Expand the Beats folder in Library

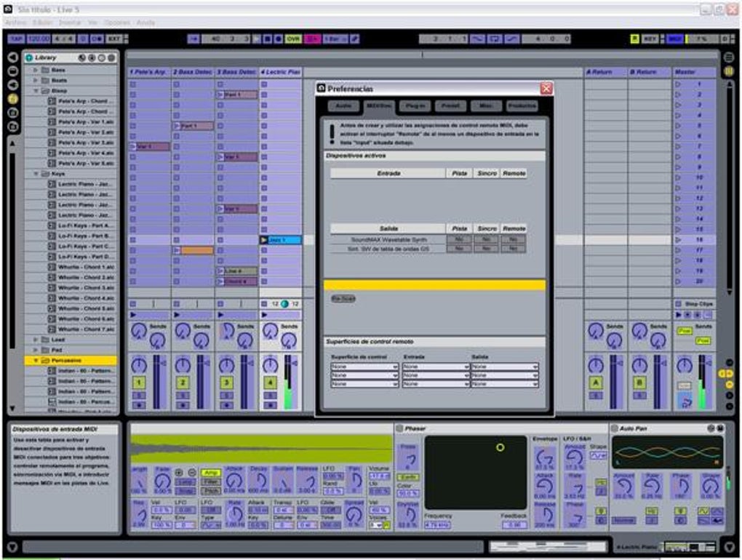(x=36, y=81)
